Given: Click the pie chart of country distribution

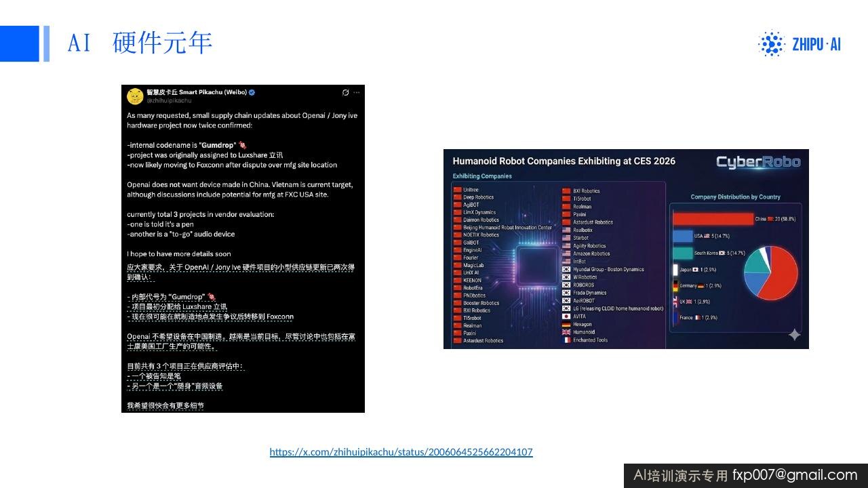Looking at the screenshot, I should tap(770, 274).
